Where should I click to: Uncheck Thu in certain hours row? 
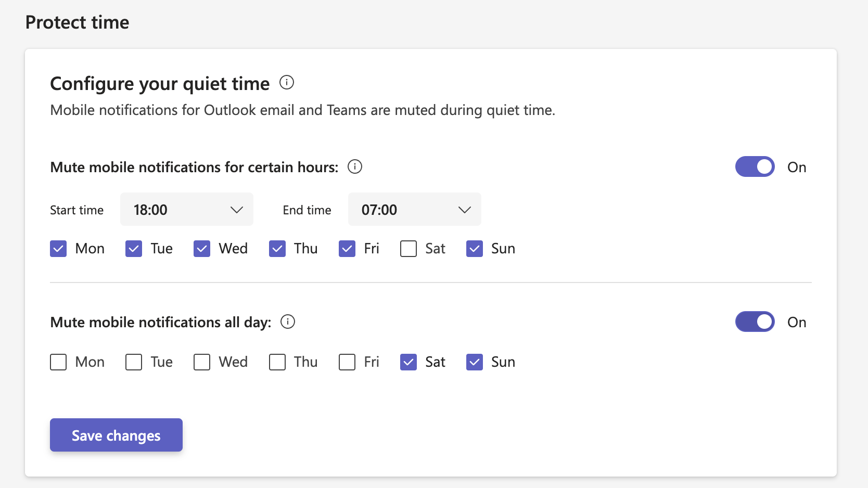tap(277, 249)
